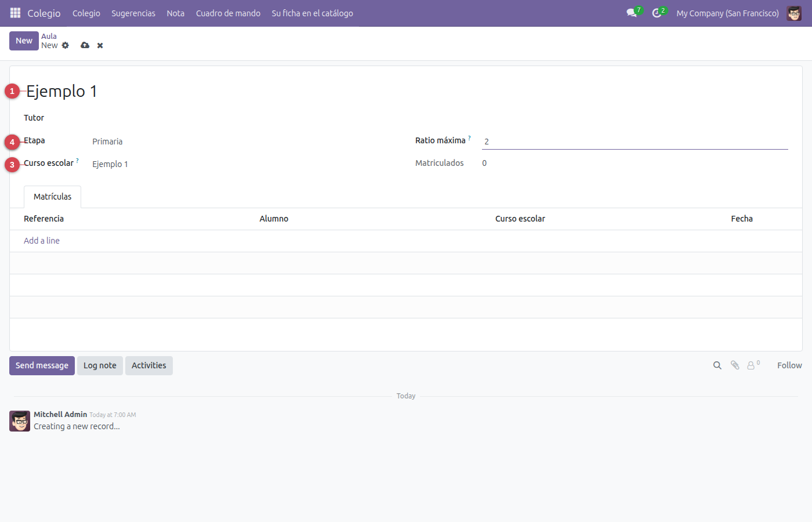Open the Etapa dropdown showing Primaria

click(x=244, y=142)
